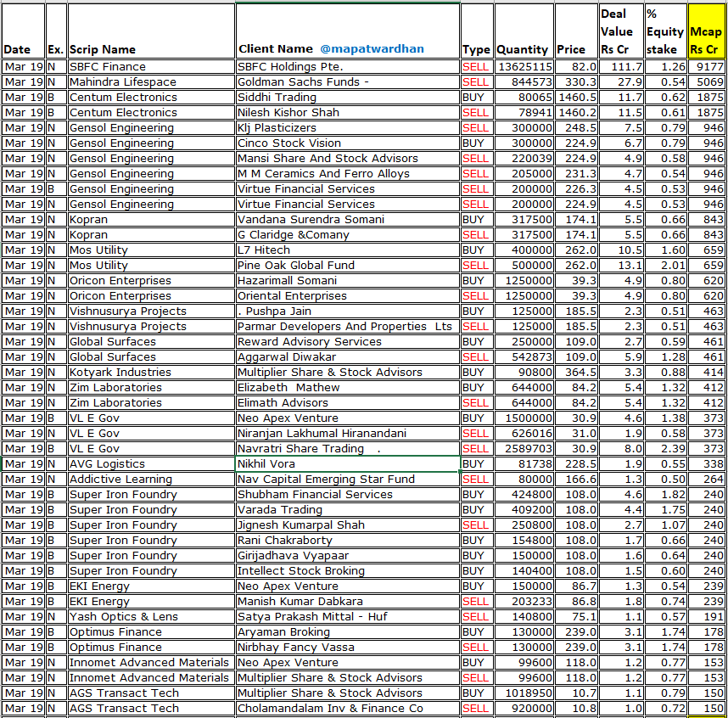Image resolution: width=728 pixels, height=718 pixels.
Task: Click the 'Kotyark Industries' scrip cell
Action: click(x=151, y=373)
